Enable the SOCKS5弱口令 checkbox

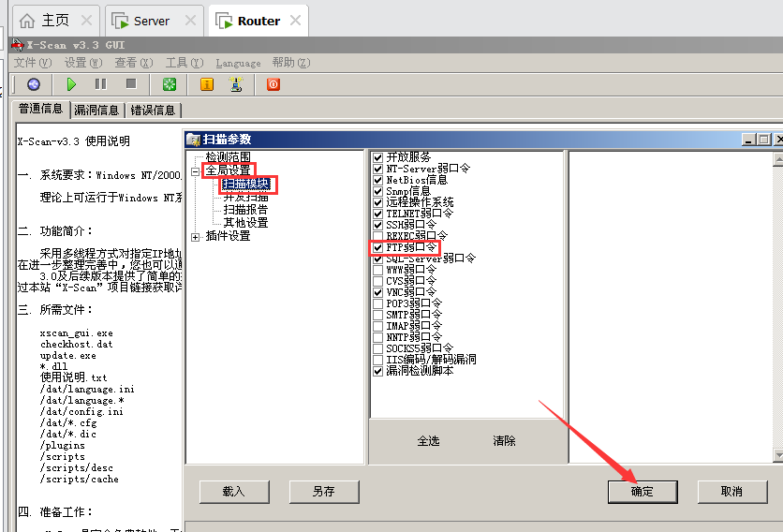378,348
